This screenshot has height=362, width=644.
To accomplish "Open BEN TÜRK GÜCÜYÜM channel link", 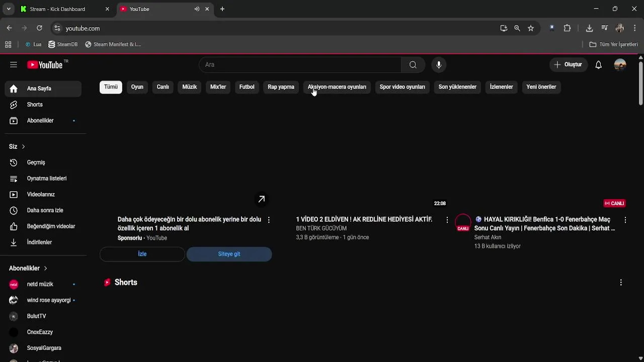I will click(321, 228).
